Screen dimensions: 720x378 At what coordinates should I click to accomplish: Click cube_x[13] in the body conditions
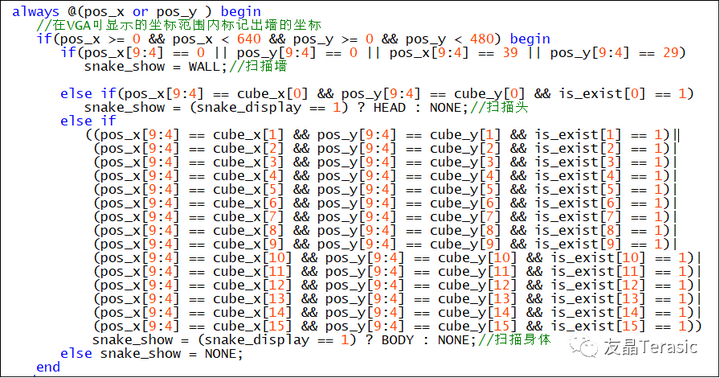point(253,299)
